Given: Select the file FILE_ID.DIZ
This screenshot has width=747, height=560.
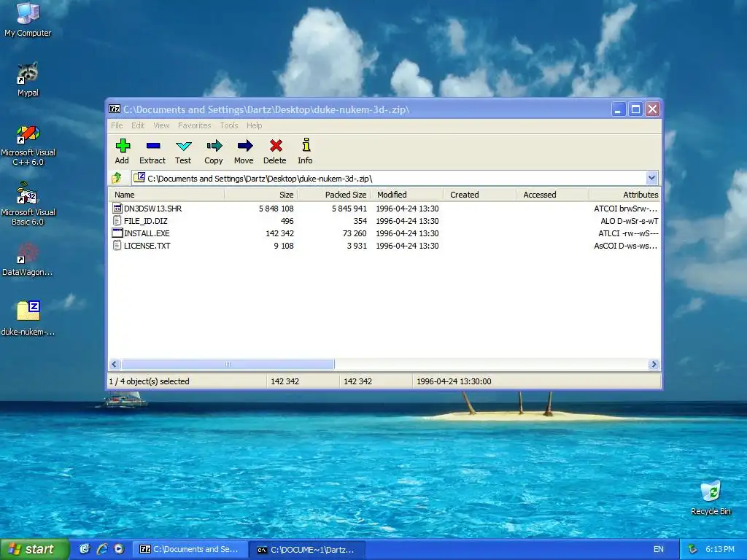Looking at the screenshot, I should [146, 220].
